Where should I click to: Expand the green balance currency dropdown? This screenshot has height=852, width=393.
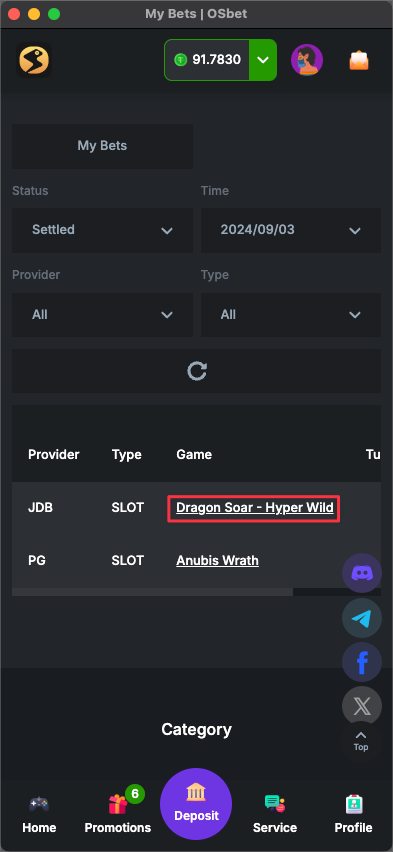[263, 60]
